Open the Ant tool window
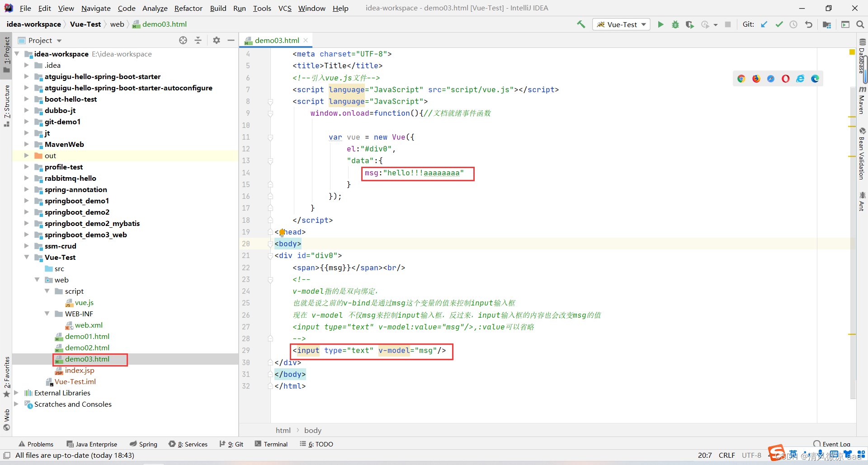The width and height of the screenshot is (868, 465). (x=862, y=202)
